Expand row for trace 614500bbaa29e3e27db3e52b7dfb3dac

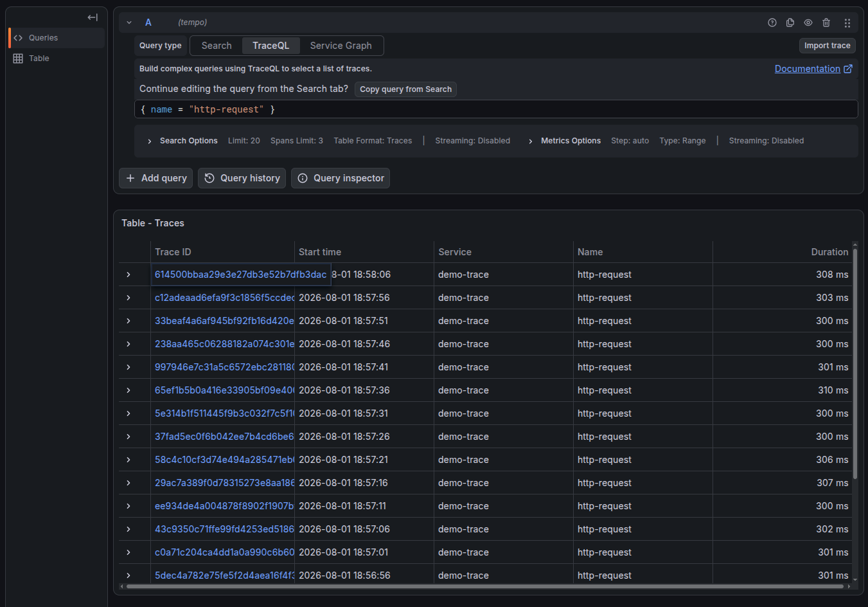(128, 275)
